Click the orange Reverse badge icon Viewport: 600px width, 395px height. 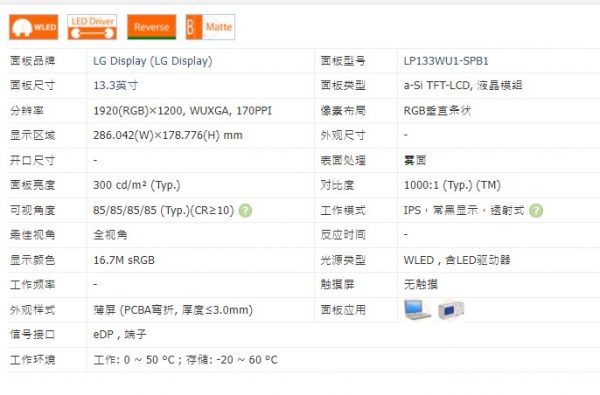pyautogui.click(x=152, y=27)
